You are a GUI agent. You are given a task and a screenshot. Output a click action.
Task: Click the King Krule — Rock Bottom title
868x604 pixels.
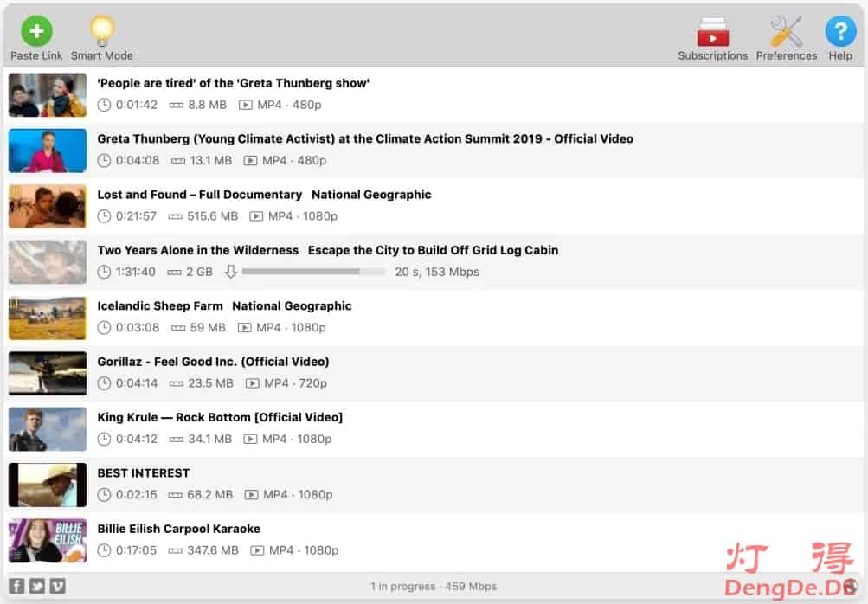pos(220,417)
